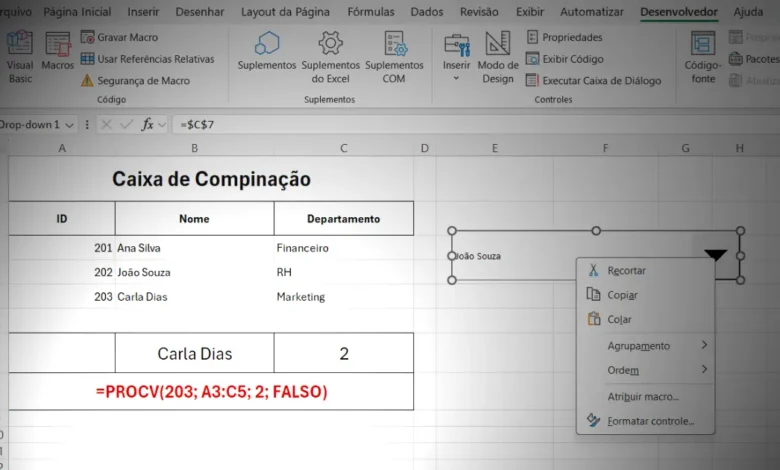Start recording with Gravar Macro
The height and width of the screenshot is (470, 780).
tap(119, 37)
